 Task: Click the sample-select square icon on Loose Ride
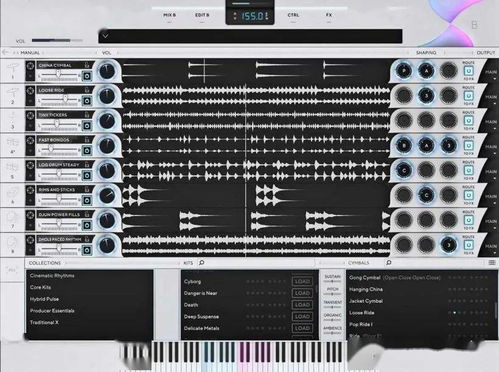point(87,101)
